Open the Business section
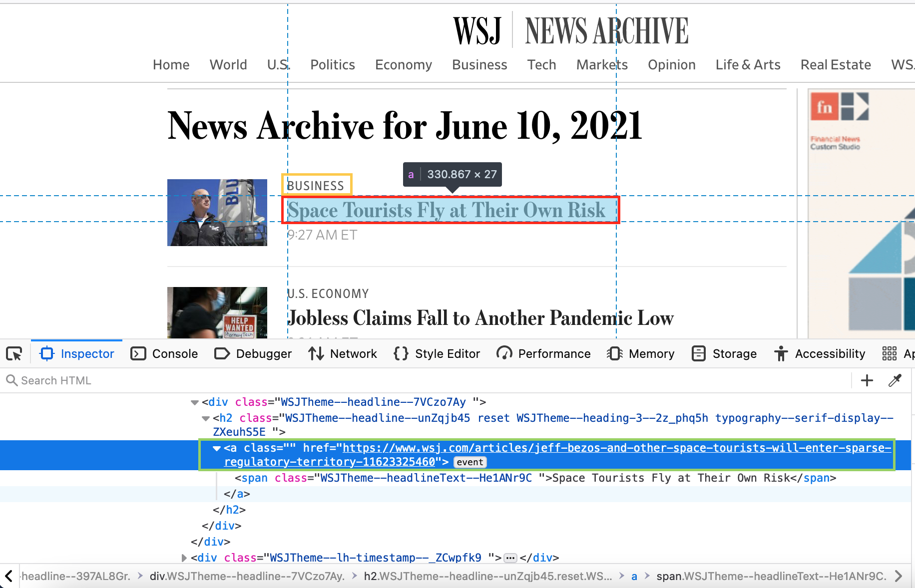 click(479, 65)
